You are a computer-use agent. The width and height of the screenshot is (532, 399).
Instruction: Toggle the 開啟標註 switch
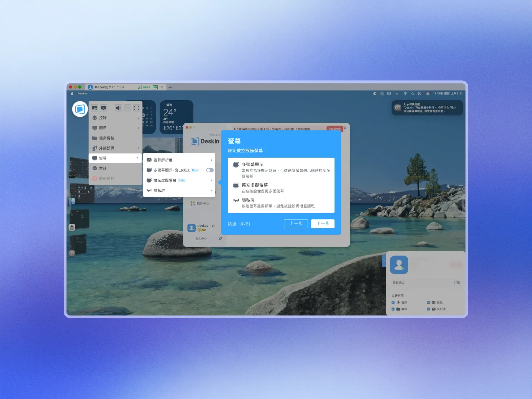pos(457,283)
